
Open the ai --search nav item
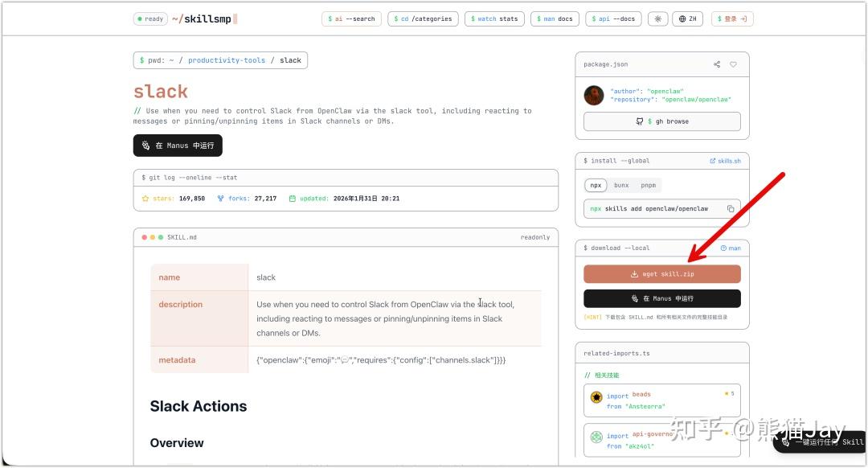(351, 18)
